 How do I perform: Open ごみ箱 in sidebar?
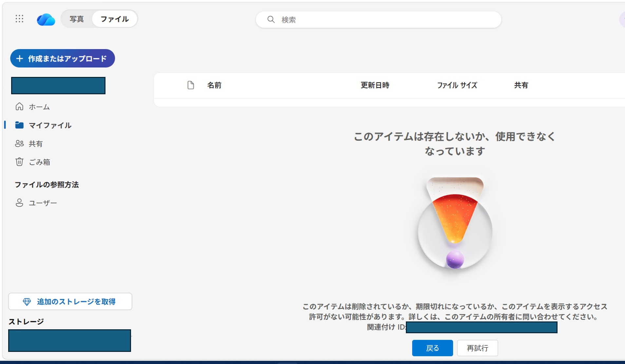point(39,162)
